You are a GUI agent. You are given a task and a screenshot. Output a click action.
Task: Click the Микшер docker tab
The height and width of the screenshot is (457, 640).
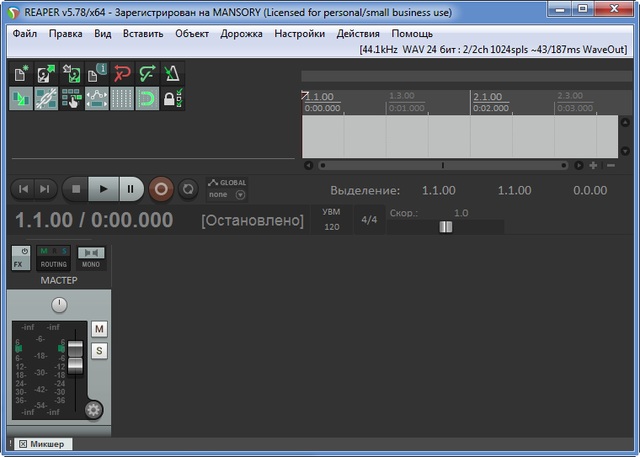click(45, 443)
